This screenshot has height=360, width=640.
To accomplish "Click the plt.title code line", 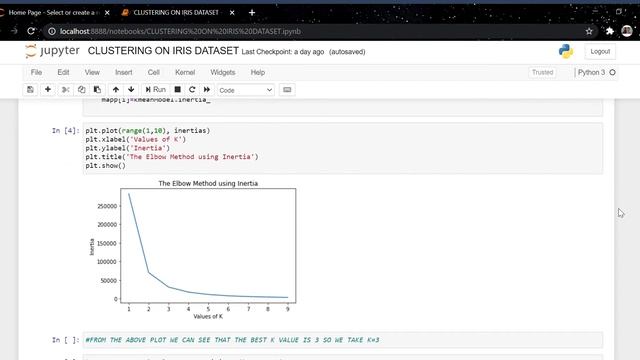I will [171, 157].
